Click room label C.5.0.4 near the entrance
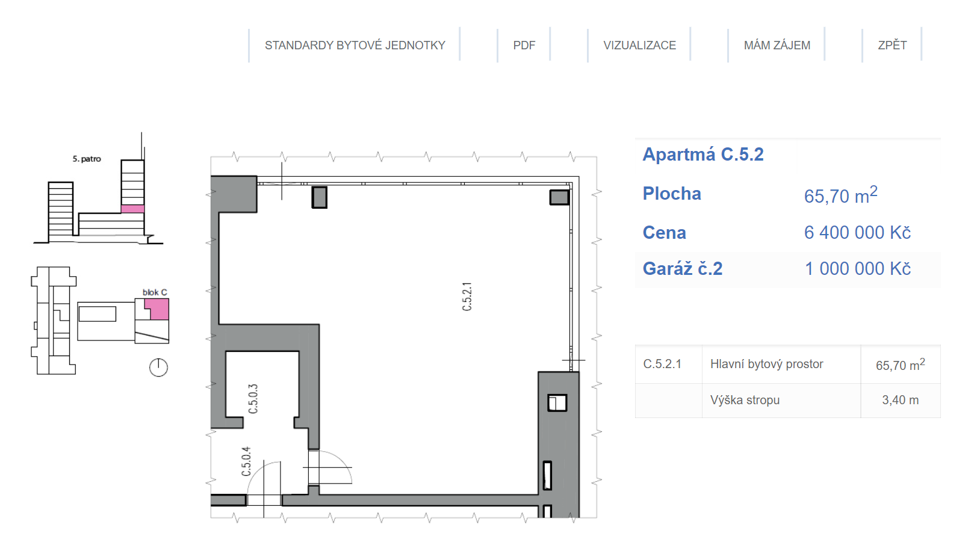974x560 pixels. [x=246, y=461]
